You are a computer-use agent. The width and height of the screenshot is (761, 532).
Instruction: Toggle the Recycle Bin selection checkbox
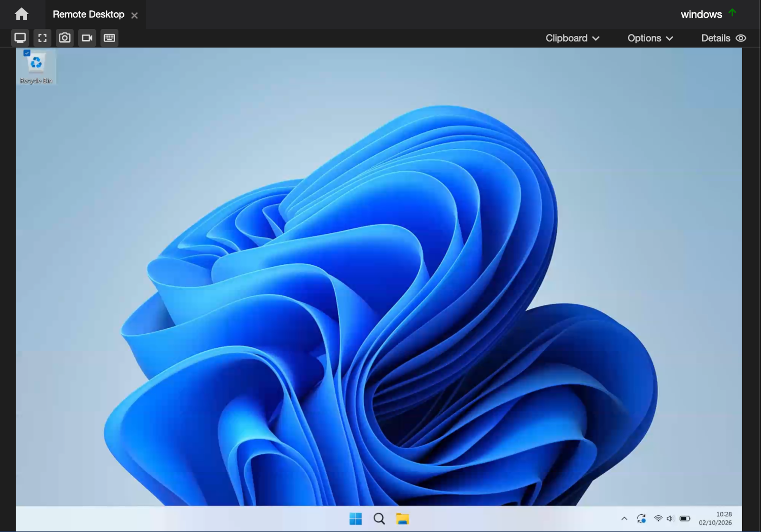pos(27,53)
